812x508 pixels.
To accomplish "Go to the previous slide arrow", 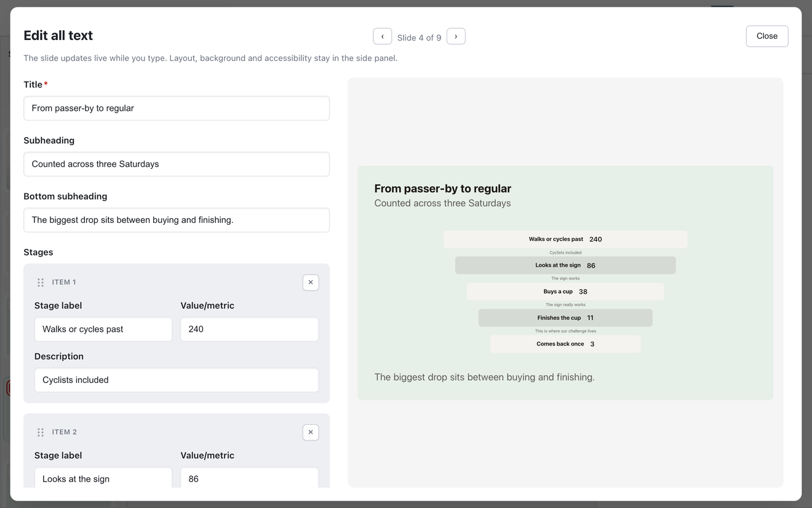I will click(x=382, y=36).
